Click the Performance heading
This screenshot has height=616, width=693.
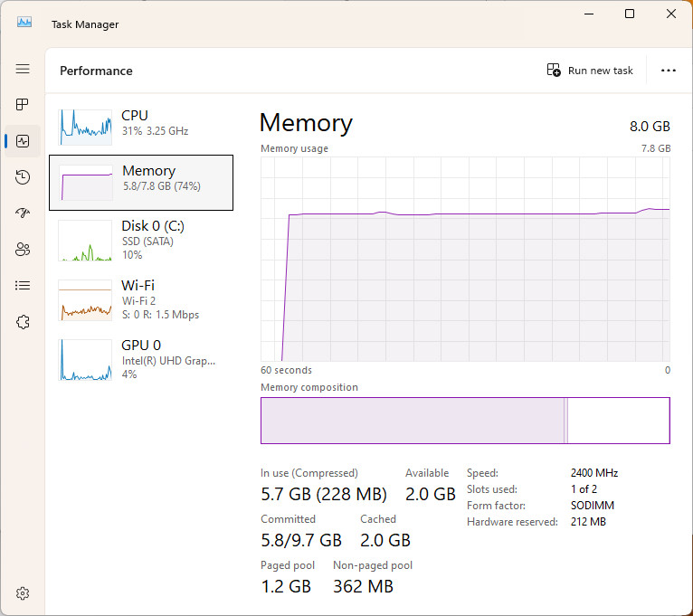click(x=96, y=71)
